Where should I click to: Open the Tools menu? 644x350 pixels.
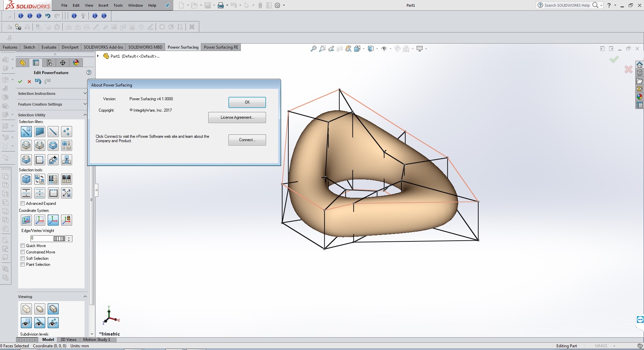click(118, 5)
